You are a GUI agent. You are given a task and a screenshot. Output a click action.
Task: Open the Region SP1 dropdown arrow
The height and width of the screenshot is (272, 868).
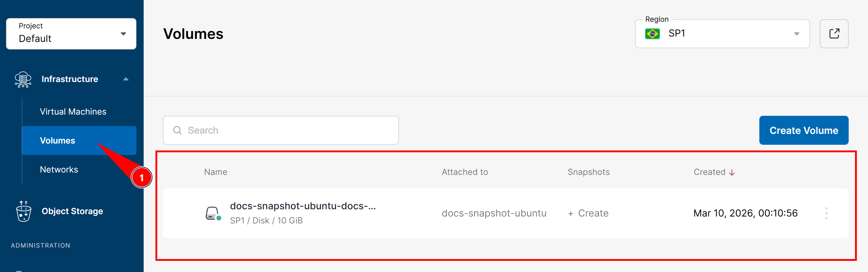pos(796,34)
